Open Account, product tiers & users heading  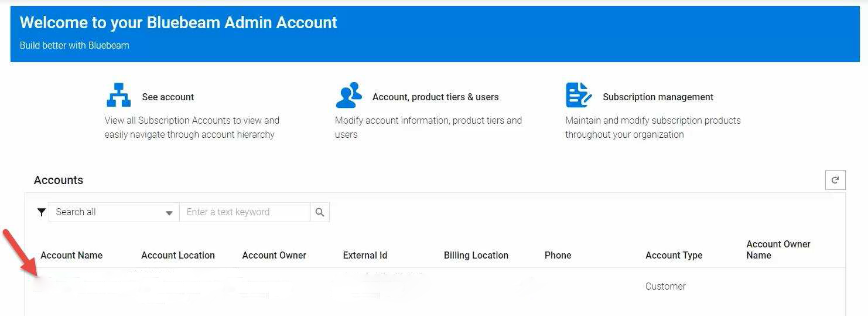[x=435, y=97]
